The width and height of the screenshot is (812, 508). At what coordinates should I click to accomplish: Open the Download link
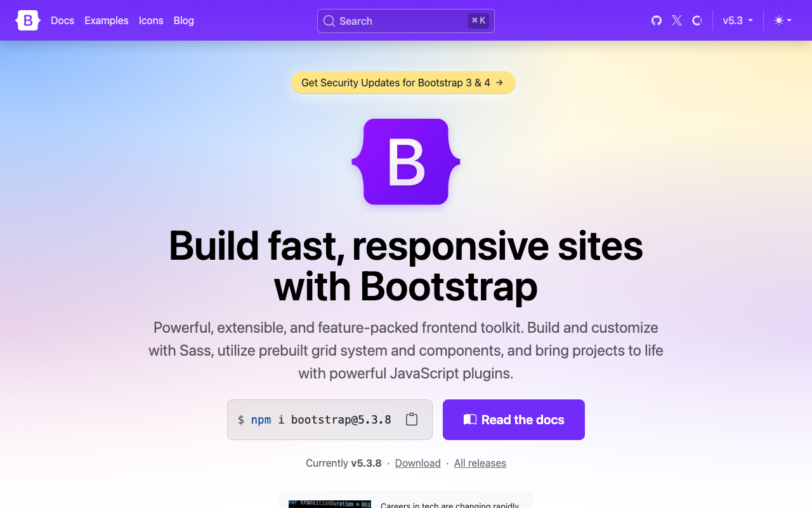[x=417, y=463]
